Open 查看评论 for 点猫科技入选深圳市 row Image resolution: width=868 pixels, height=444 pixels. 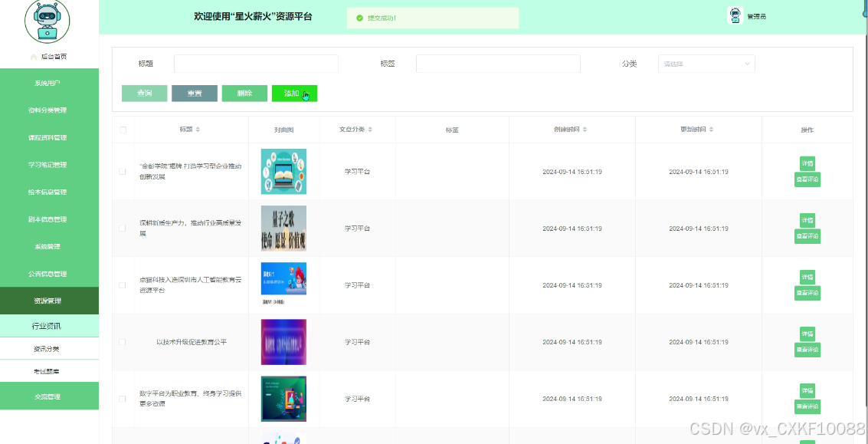807,293
